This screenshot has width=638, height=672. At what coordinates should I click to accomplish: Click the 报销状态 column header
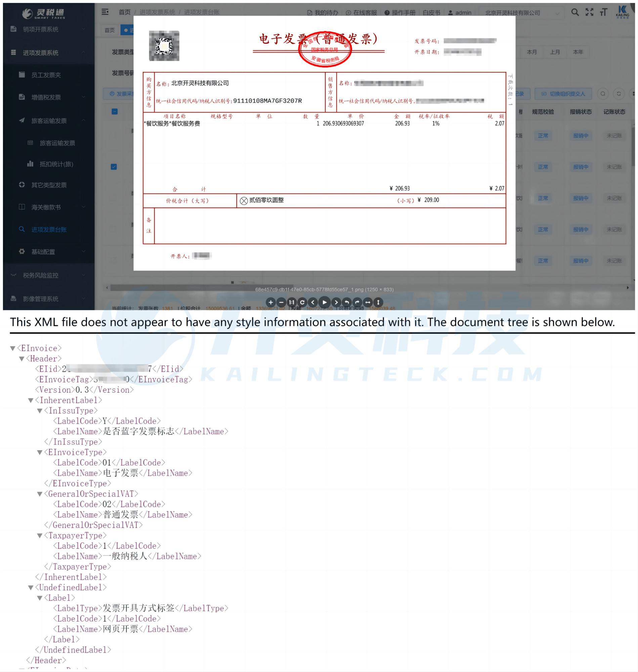pyautogui.click(x=581, y=112)
